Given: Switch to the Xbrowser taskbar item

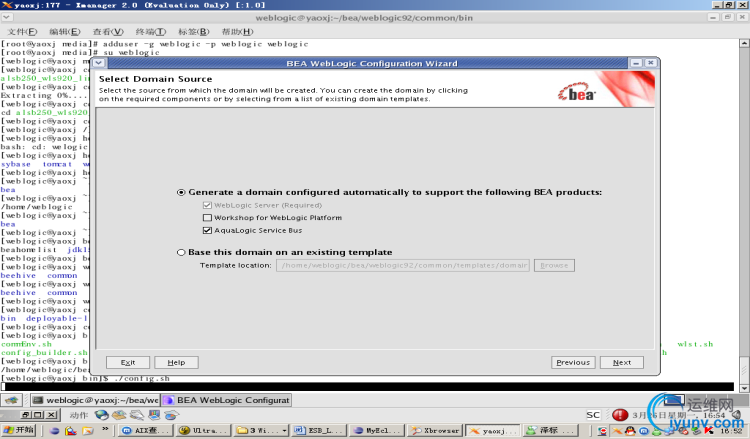Looking at the screenshot, I should pyautogui.click(x=435, y=431).
